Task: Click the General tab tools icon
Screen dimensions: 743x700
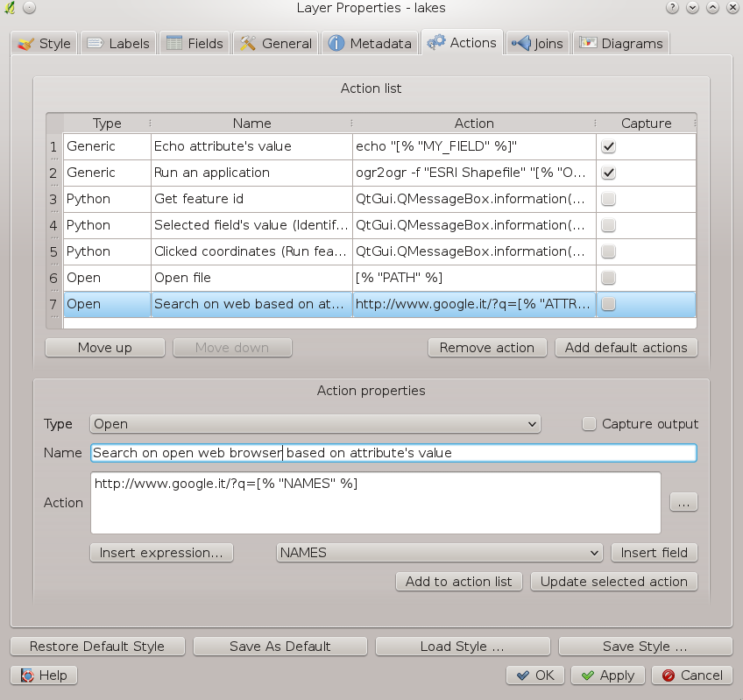Action: [x=248, y=43]
